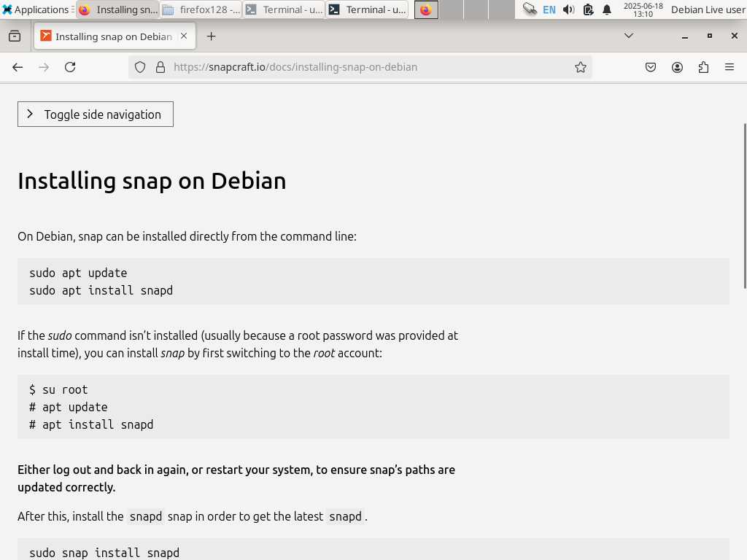Bookmark this page with the star

580,67
